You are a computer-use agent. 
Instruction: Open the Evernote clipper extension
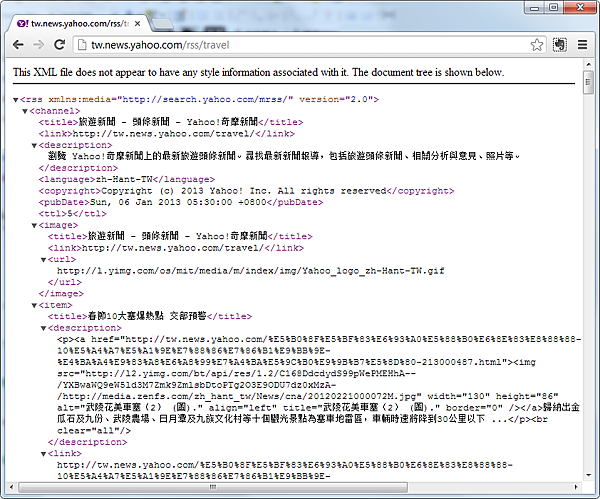(x=560, y=45)
